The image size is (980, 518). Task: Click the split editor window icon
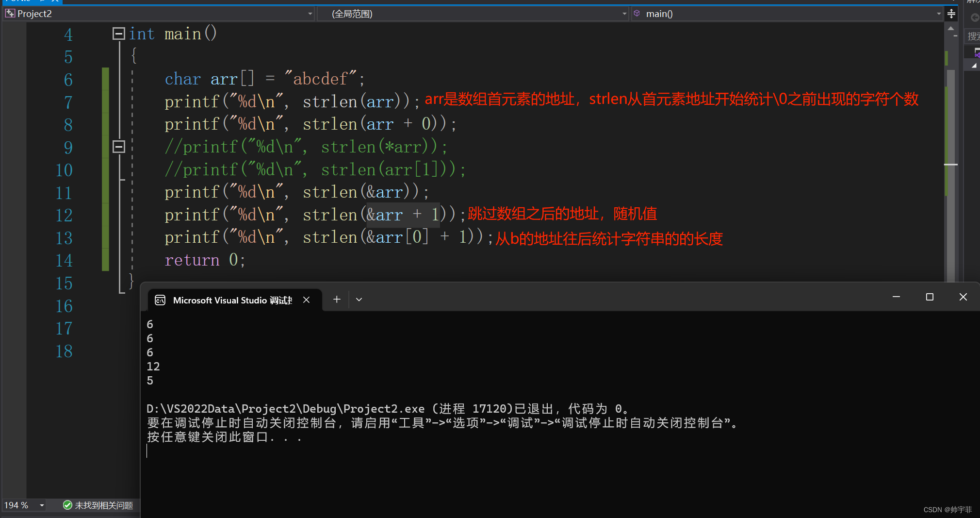point(951,14)
